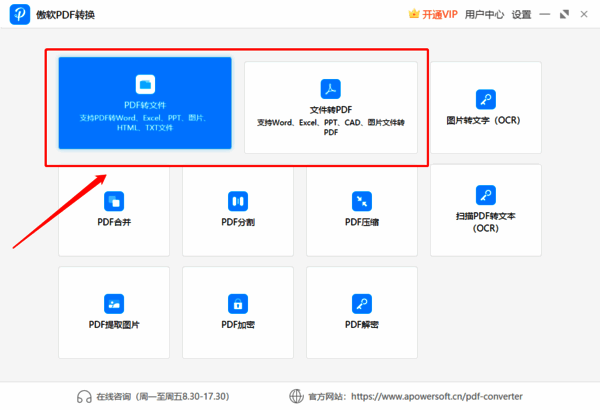Select the PDF合并 merge icon

(x=114, y=201)
